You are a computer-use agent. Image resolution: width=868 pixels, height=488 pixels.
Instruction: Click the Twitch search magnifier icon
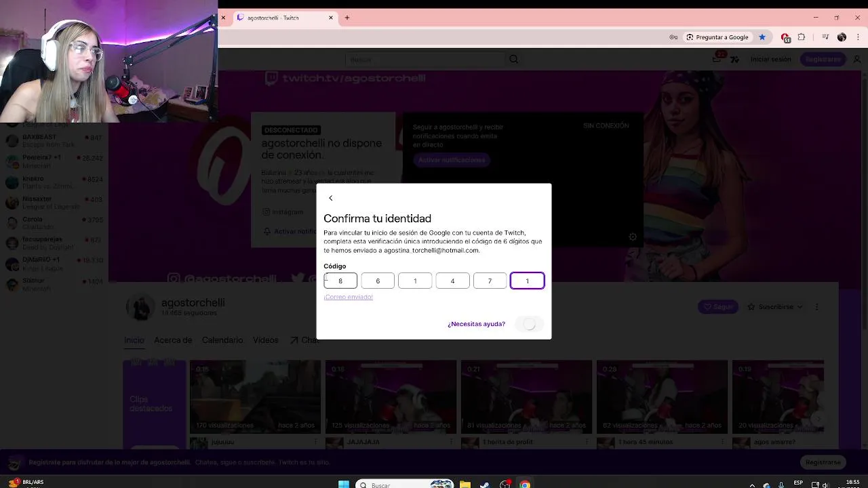[513, 59]
